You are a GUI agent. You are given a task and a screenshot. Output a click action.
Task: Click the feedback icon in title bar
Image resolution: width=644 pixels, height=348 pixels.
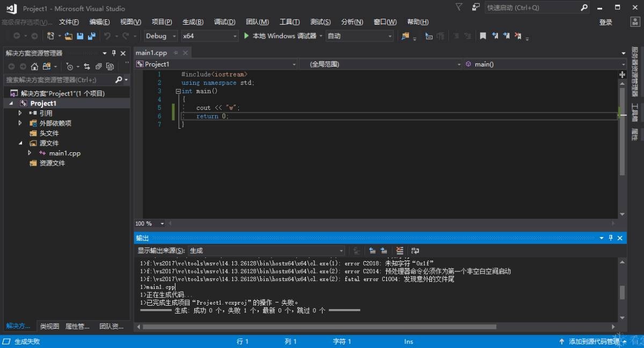coord(475,8)
